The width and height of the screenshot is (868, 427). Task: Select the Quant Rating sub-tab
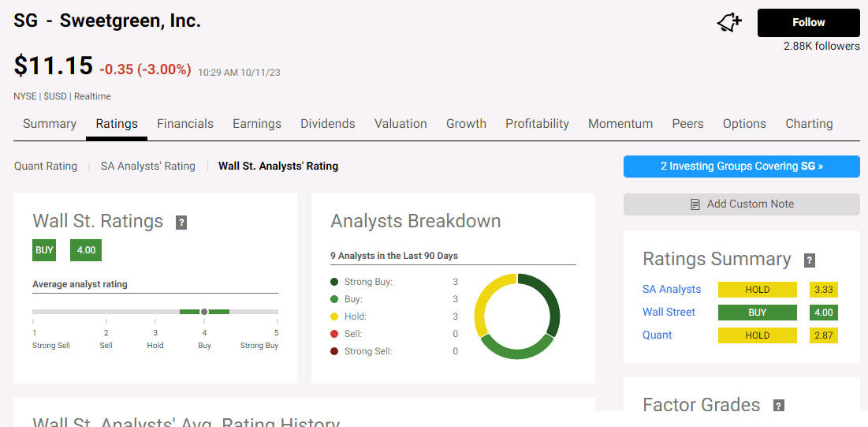tap(46, 167)
